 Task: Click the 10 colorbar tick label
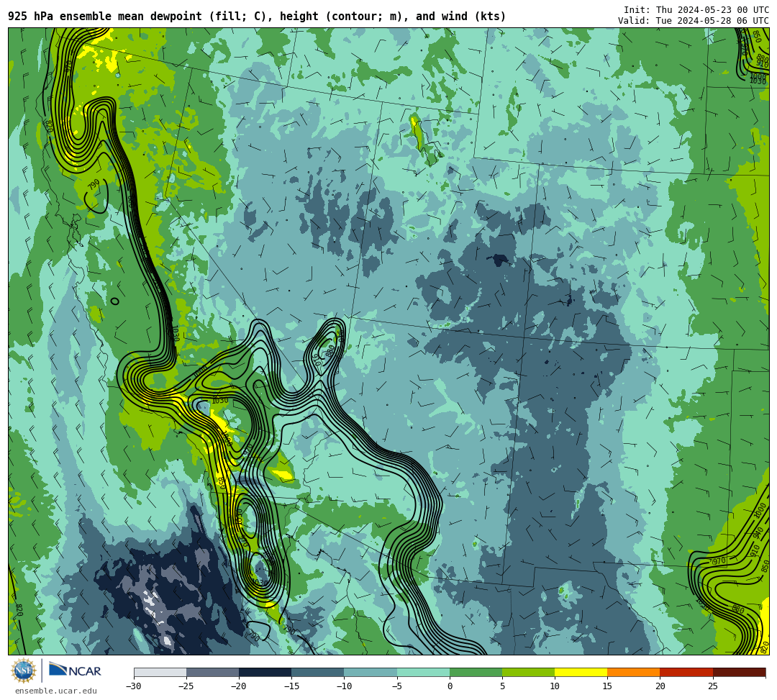555,686
